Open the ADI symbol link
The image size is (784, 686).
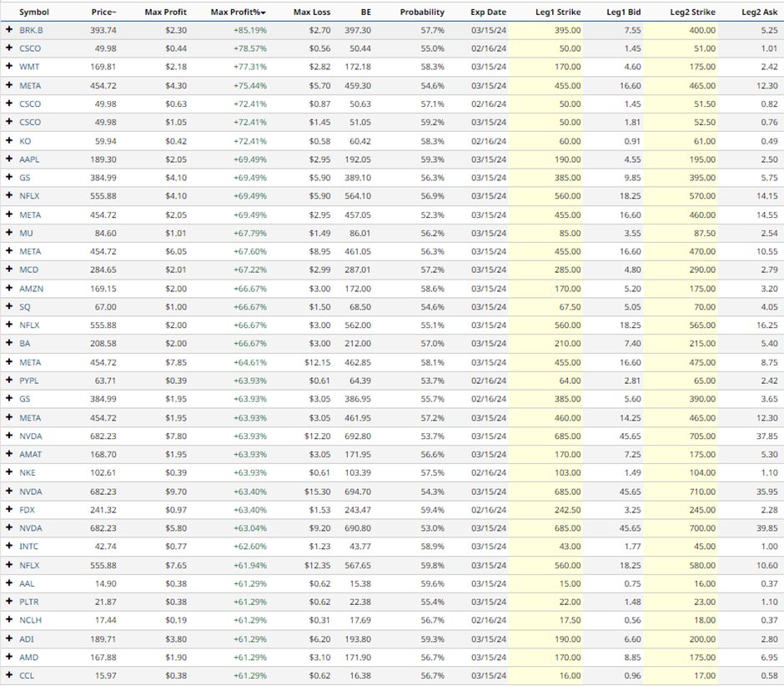pyautogui.click(x=27, y=639)
